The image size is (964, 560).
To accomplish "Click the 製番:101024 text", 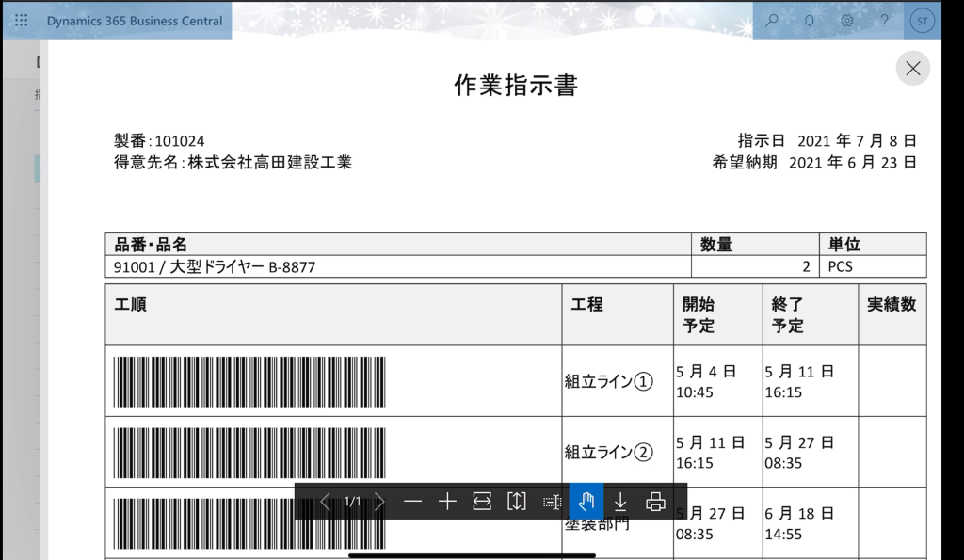I will click(159, 141).
